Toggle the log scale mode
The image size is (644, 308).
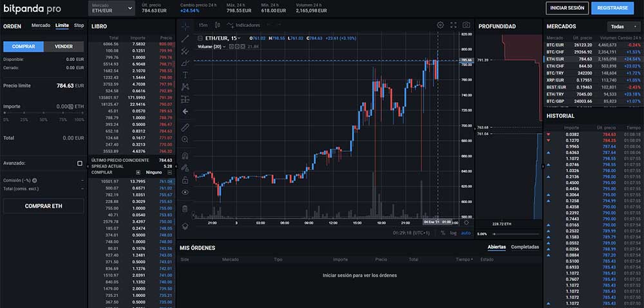453,233
